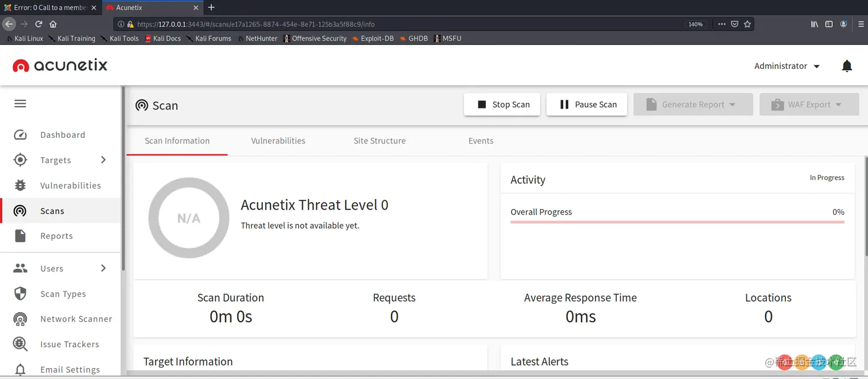Image resolution: width=868 pixels, height=379 pixels.
Task: Switch to the Events tab
Action: tap(481, 141)
